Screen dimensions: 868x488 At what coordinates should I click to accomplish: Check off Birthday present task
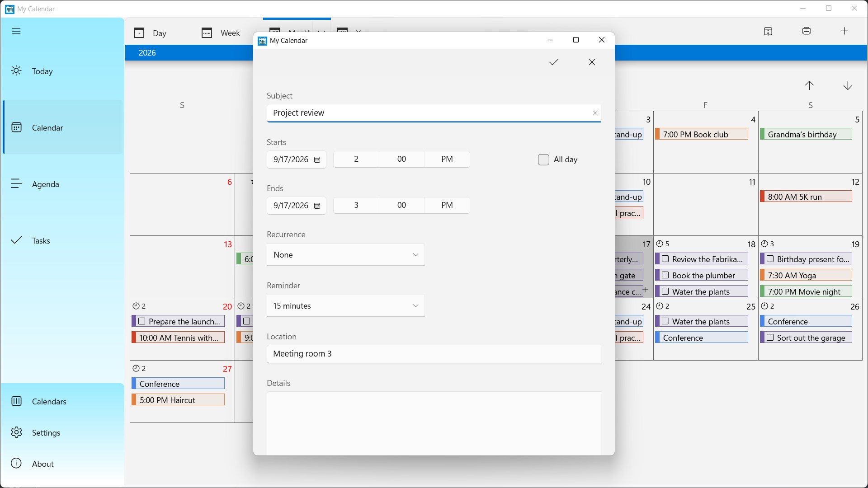(x=770, y=259)
